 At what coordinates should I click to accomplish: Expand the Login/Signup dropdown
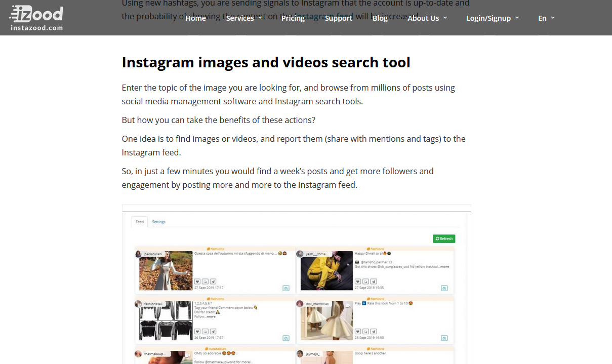(489, 18)
